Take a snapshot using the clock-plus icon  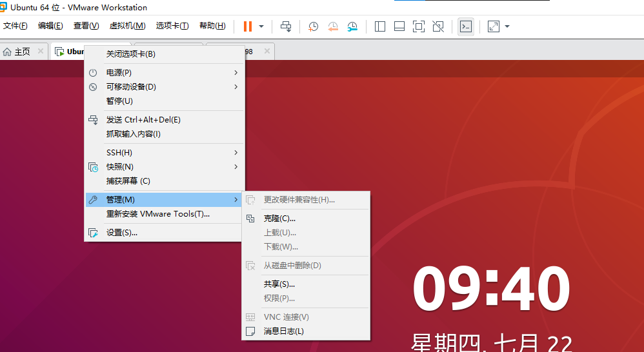313,26
